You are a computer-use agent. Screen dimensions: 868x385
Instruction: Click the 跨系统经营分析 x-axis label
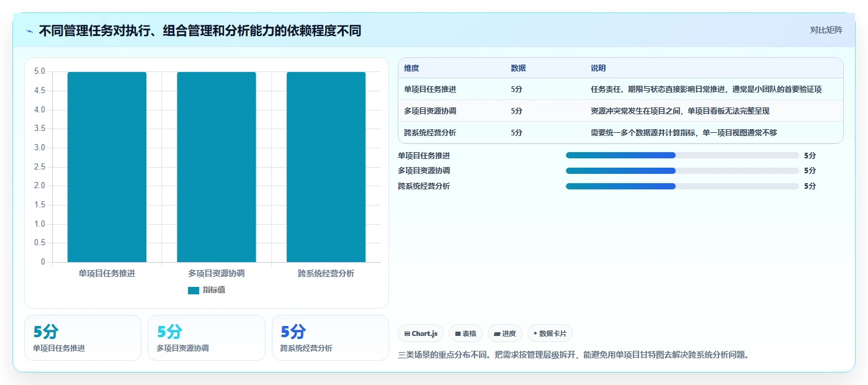tap(326, 273)
